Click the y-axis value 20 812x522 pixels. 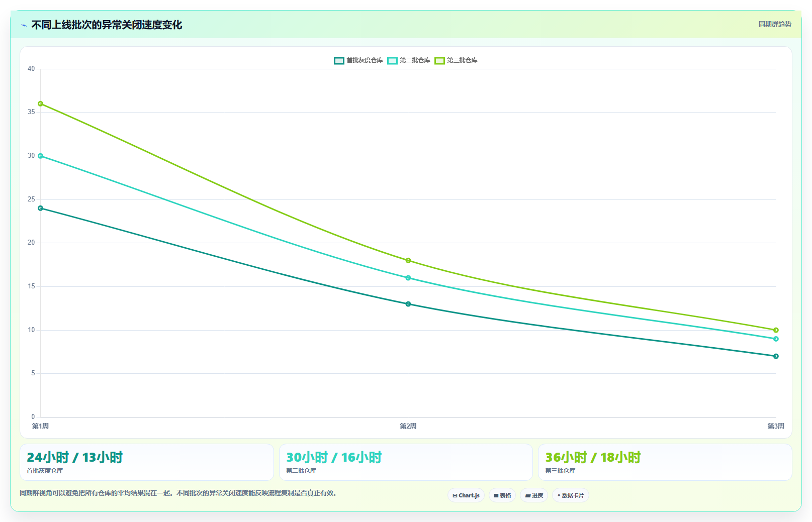click(31, 243)
